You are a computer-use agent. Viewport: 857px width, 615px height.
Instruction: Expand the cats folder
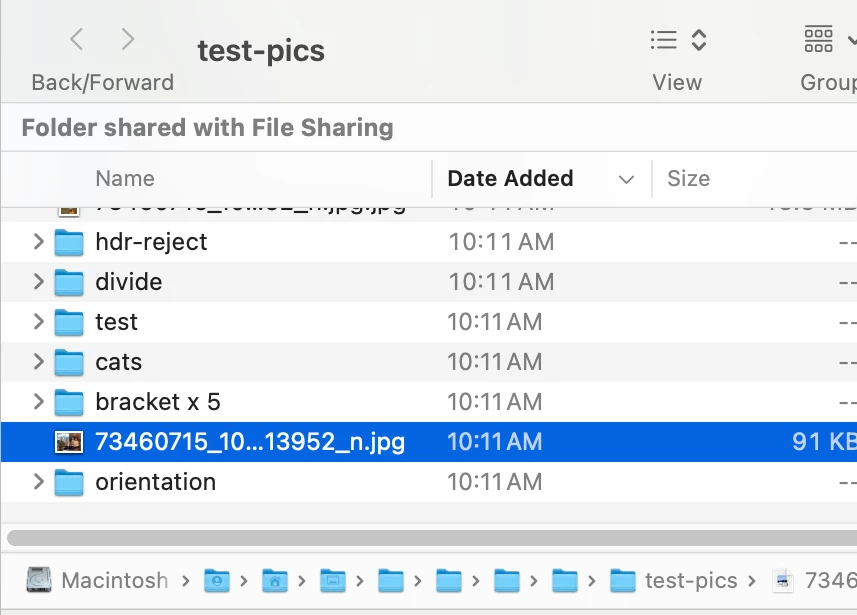tap(39, 362)
